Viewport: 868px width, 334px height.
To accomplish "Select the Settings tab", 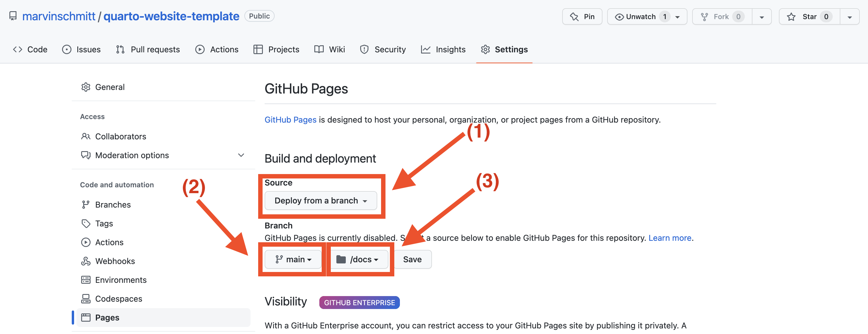I will [504, 50].
